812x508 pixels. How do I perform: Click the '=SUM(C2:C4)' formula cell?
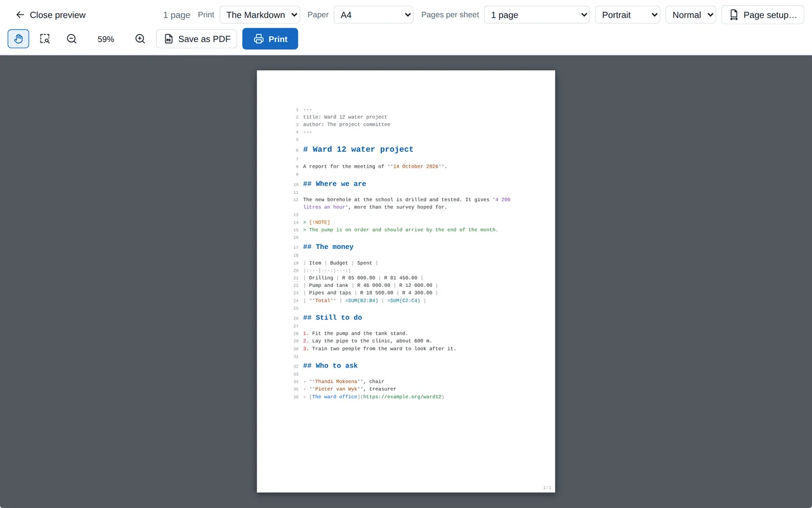pyautogui.click(x=403, y=300)
